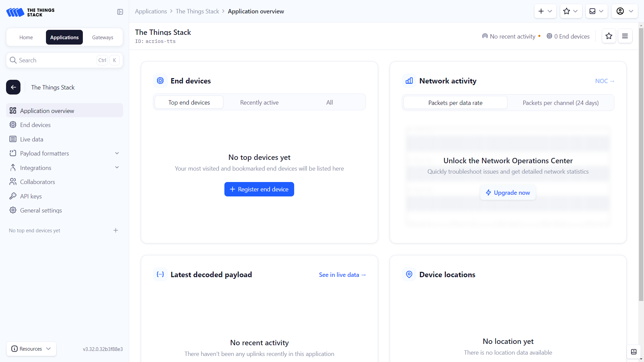Switch to the Gateways tab
This screenshot has height=362, width=644.
tap(103, 38)
